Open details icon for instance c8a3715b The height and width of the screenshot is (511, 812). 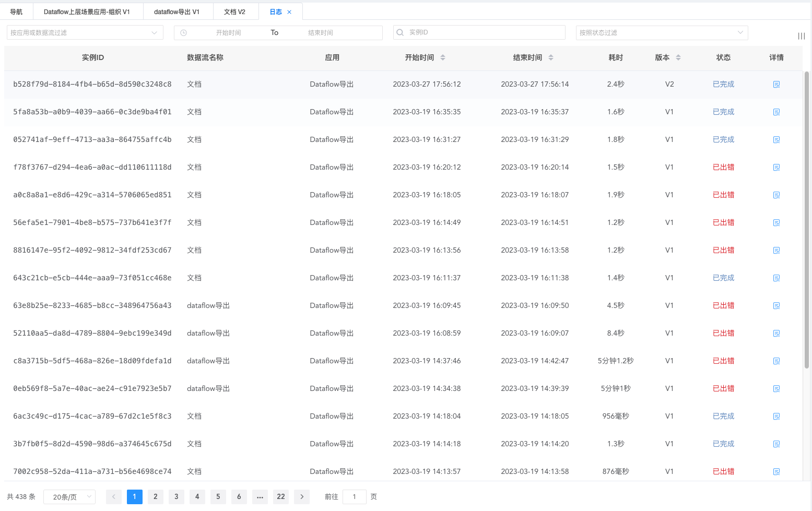[776, 361]
